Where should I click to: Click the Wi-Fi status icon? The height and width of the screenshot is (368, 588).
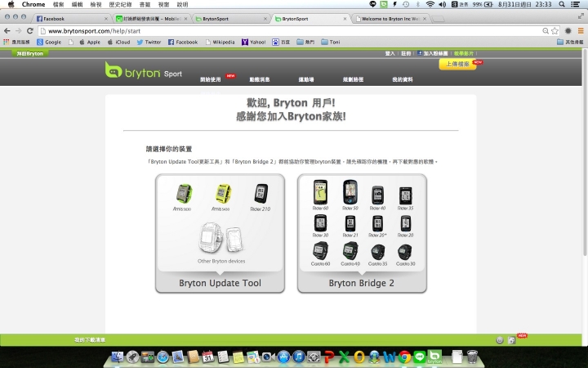point(430,5)
